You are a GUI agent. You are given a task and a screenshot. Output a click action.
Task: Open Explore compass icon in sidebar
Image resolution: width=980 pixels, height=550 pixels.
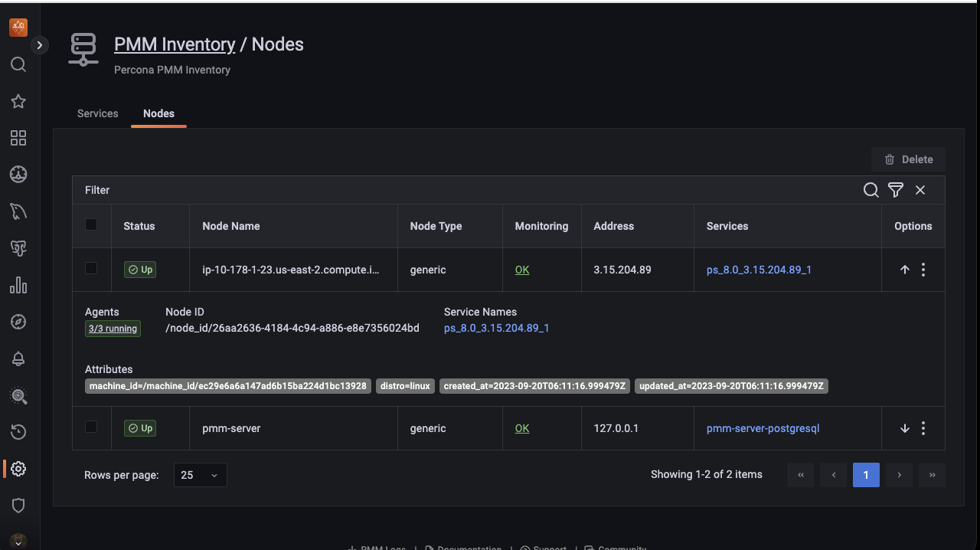click(18, 322)
